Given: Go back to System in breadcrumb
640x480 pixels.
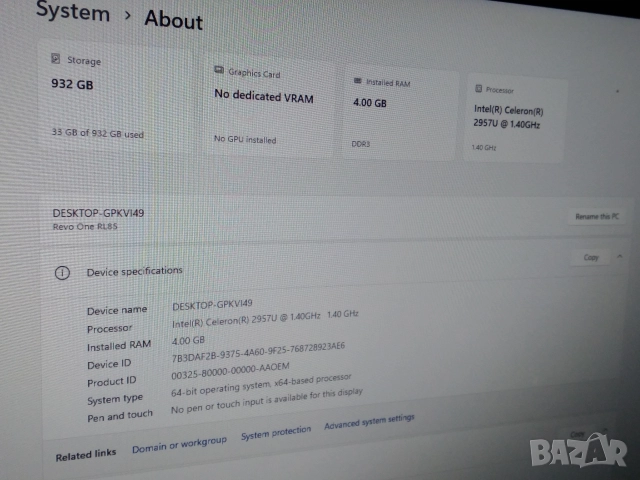Looking at the screenshot, I should pos(73,12).
